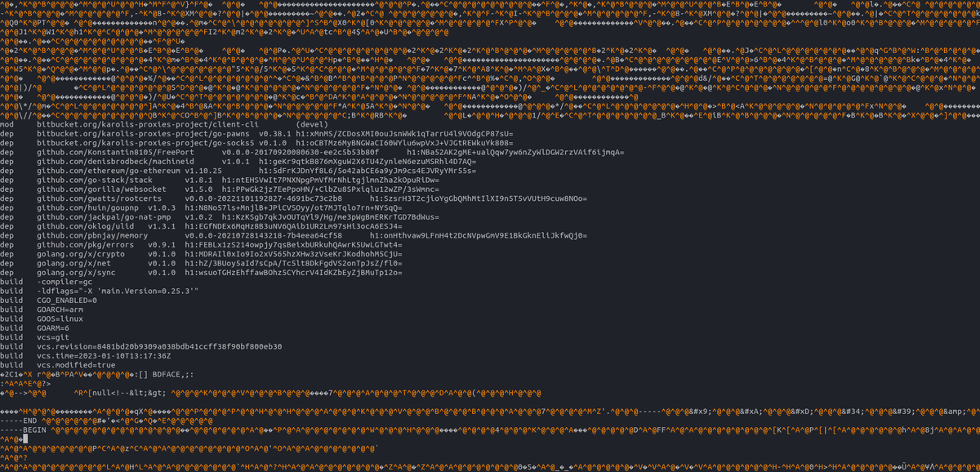This screenshot has height=472, width=980.
Task: Click 'github.com/pkg/errors' dependency
Action: tap(87, 243)
